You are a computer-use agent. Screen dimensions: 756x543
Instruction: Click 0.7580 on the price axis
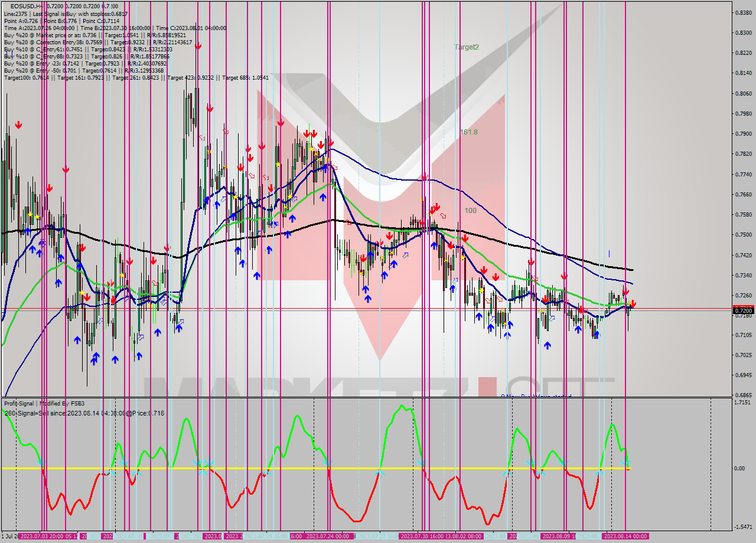tap(742, 214)
